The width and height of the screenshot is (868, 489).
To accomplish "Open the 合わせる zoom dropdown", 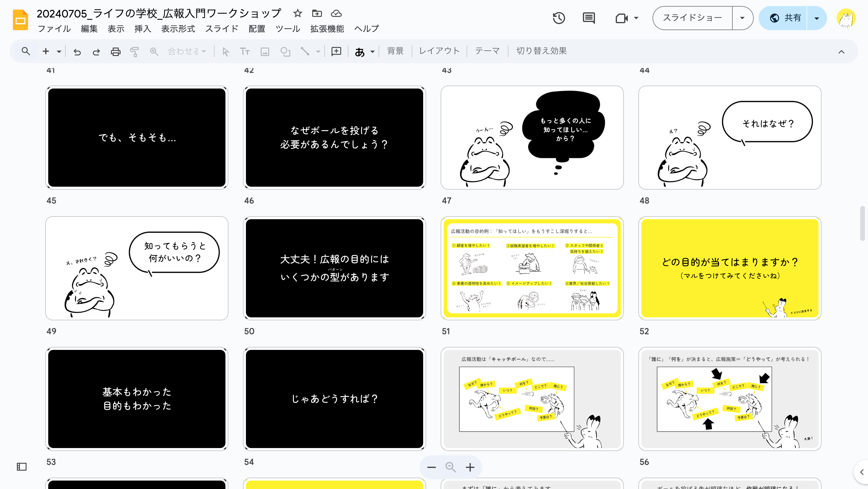I will click(x=187, y=51).
